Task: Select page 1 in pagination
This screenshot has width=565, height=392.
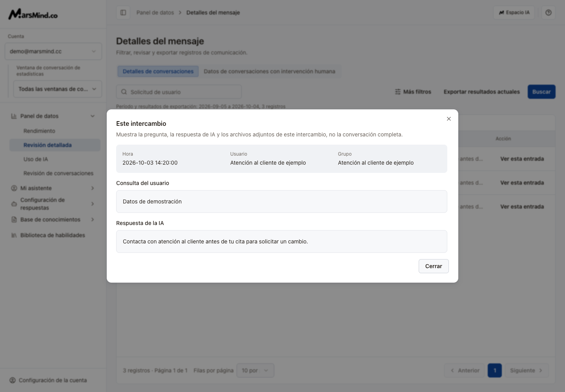Action: (495, 370)
